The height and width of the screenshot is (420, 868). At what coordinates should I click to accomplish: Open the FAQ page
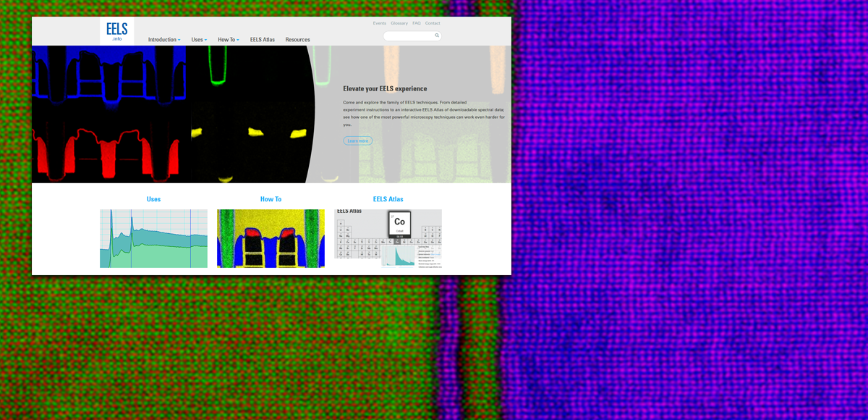(416, 22)
